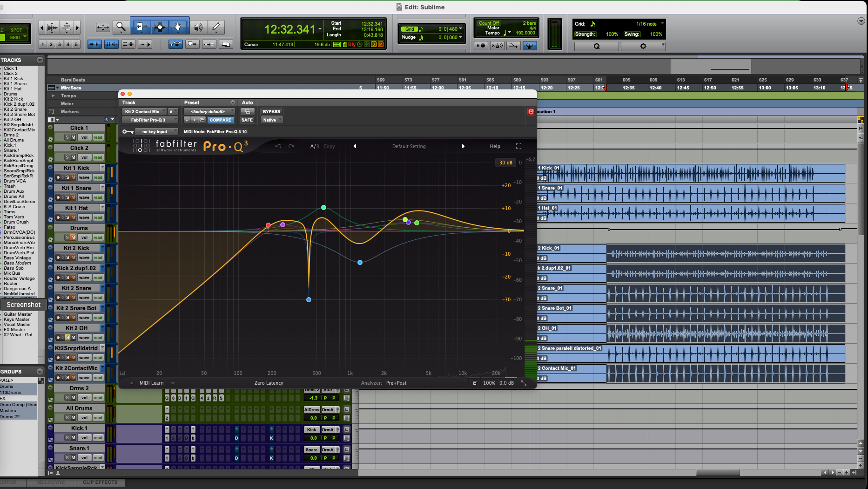The width and height of the screenshot is (868, 489).
Task: Open the Grid value 480 dropdown arrow
Action: point(461,29)
